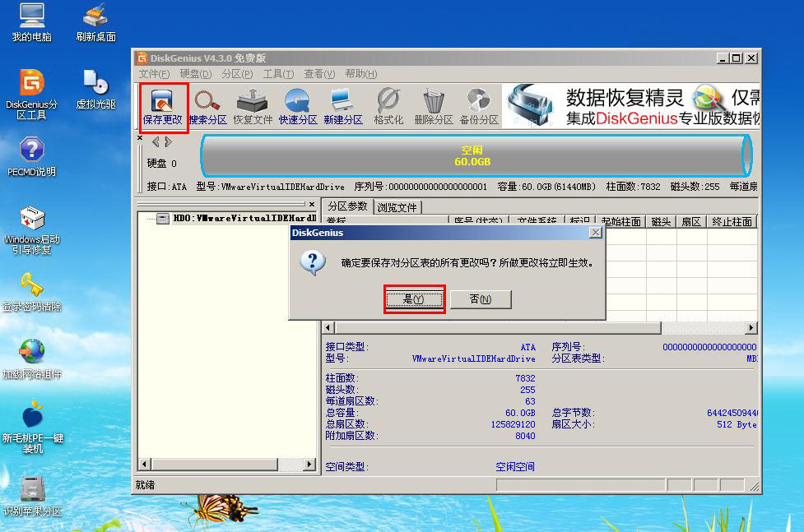Click the 起始柱面 column header
Screen dimensions: 804x532
(x=621, y=222)
